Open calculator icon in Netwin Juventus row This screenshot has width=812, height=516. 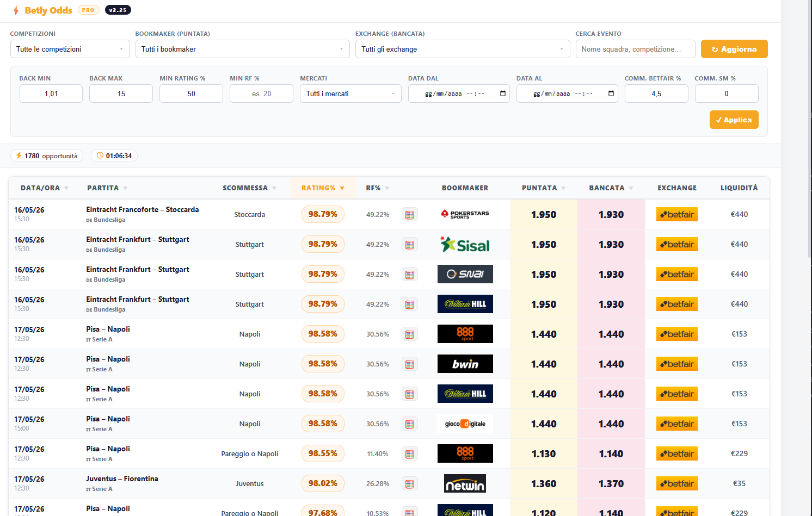point(410,484)
